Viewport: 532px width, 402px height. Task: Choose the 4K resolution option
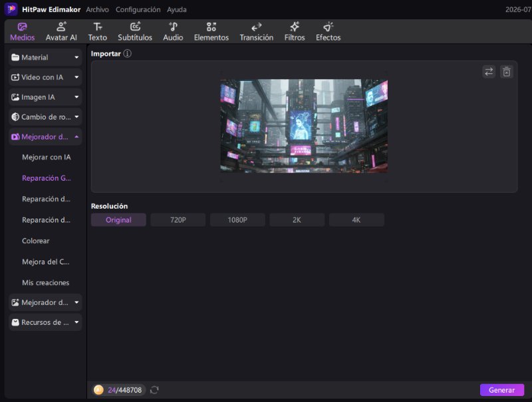356,220
